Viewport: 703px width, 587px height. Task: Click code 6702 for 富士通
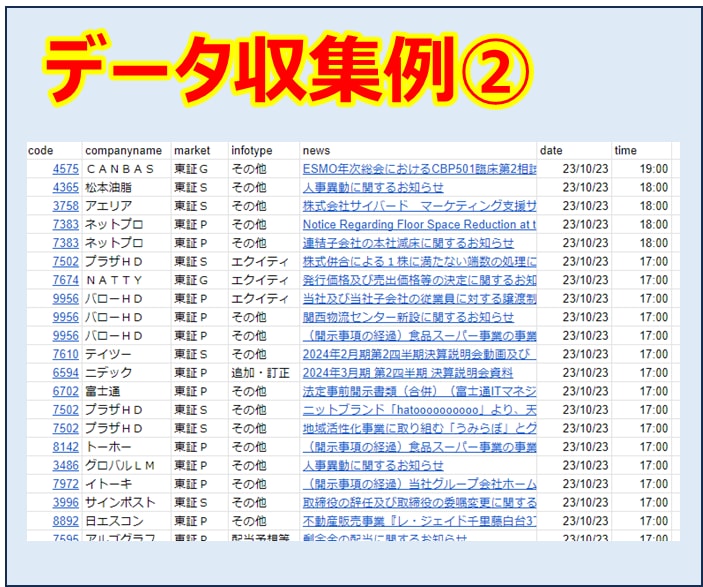coord(65,391)
